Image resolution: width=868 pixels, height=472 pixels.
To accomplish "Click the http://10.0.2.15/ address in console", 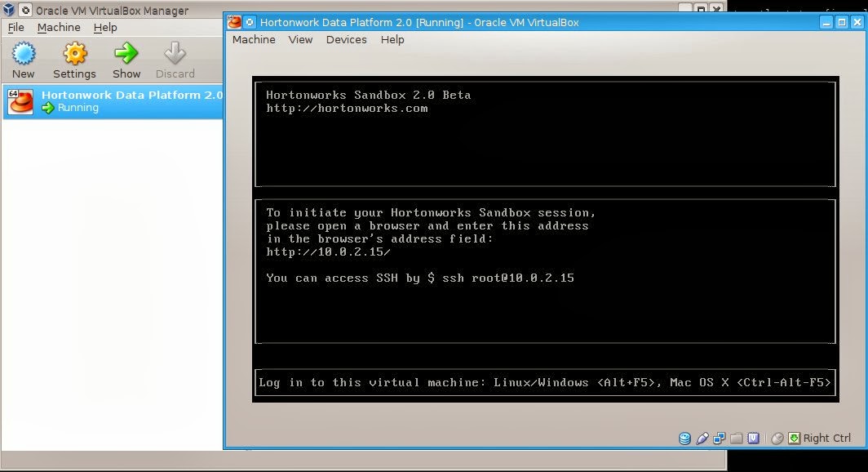I will pyautogui.click(x=328, y=252).
